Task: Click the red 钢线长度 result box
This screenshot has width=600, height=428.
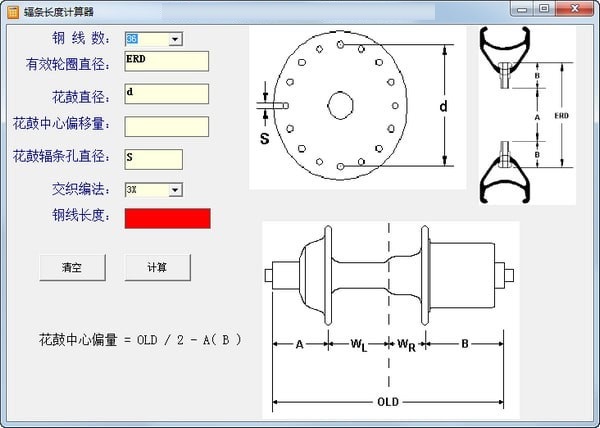Action: (167, 218)
